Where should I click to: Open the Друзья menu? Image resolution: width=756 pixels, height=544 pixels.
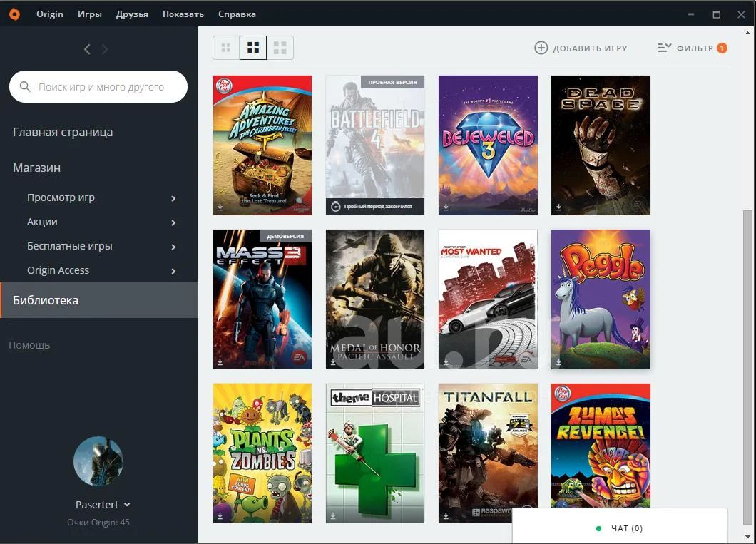(x=132, y=14)
